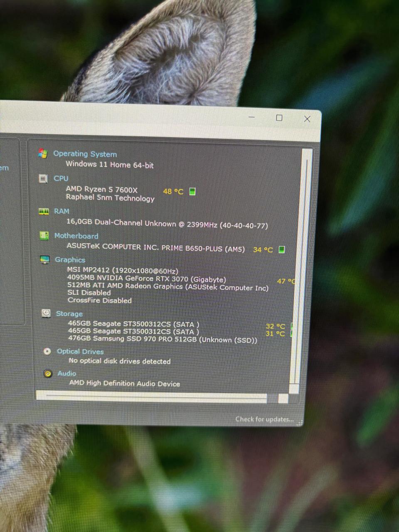Viewport: 399px width, 532px height.
Task: Click the Optical Drives disc icon
Action: (47, 351)
